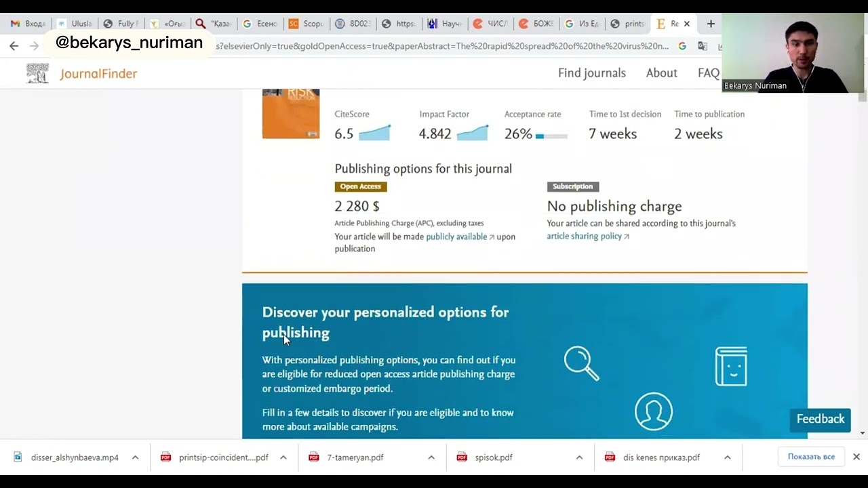Click the magnifying glass icon in banner
The image size is (868, 488).
[582, 363]
